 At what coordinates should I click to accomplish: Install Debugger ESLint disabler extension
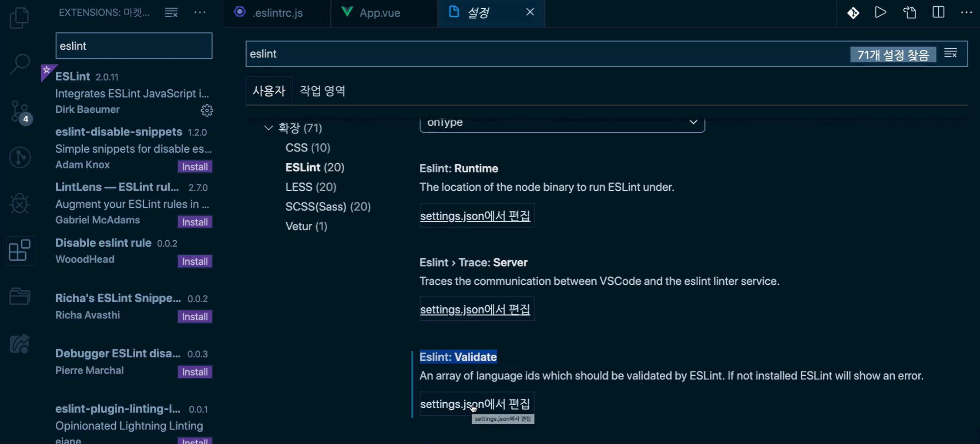tap(195, 372)
